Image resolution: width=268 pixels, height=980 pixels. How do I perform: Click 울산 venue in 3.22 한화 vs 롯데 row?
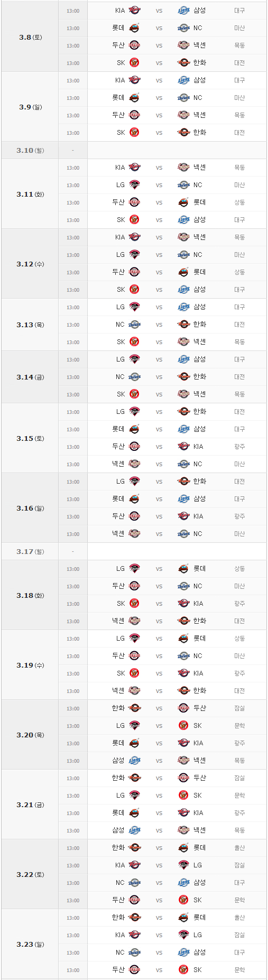pyautogui.click(x=239, y=848)
